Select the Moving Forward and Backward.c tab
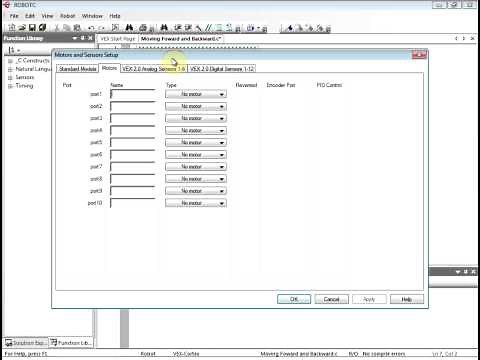The height and width of the screenshot is (360, 480). click(181, 39)
